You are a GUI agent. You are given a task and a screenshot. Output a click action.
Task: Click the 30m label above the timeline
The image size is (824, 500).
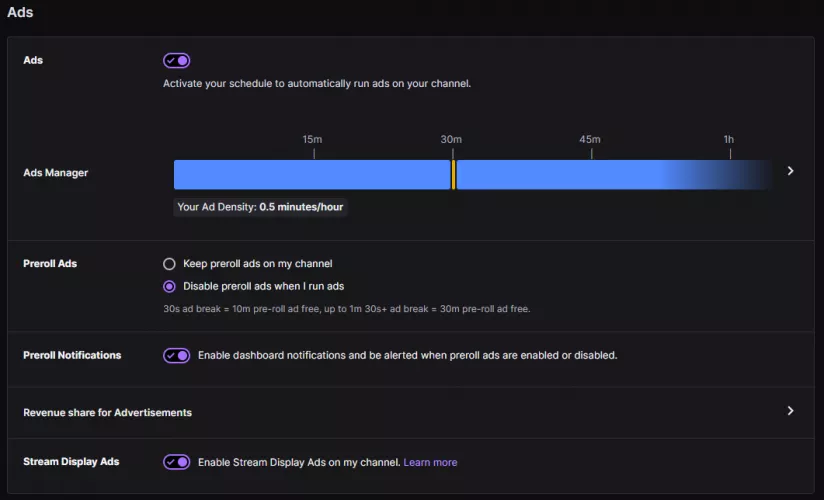(x=451, y=139)
